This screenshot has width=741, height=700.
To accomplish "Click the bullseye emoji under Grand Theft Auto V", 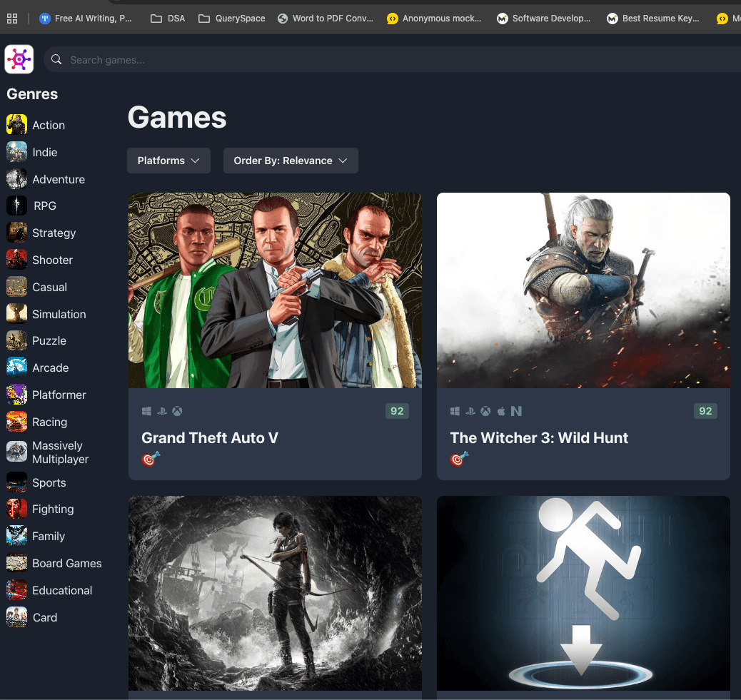I will [151, 460].
